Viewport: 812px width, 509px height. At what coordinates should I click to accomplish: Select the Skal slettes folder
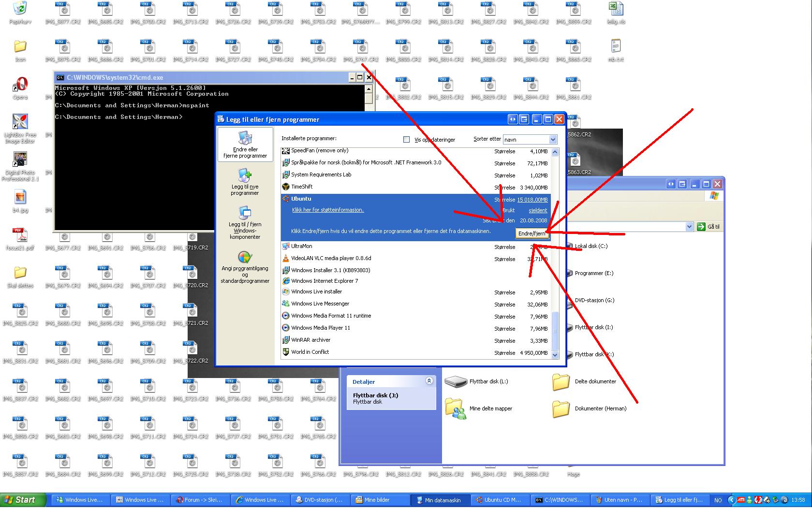click(20, 277)
